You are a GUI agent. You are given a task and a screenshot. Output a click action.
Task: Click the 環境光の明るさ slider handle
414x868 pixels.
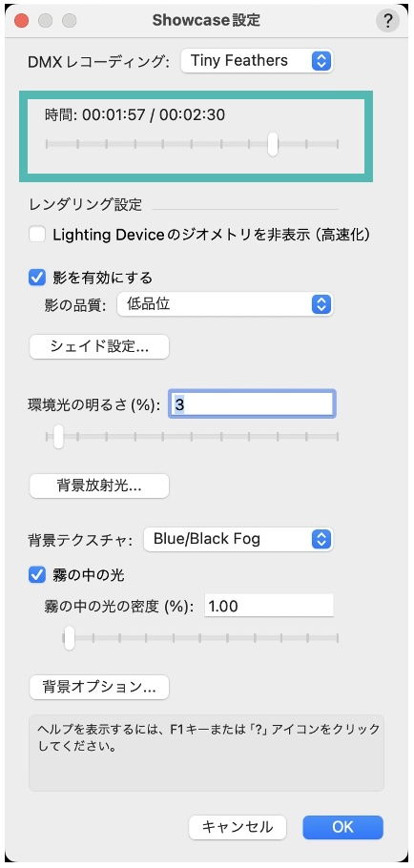point(58,437)
